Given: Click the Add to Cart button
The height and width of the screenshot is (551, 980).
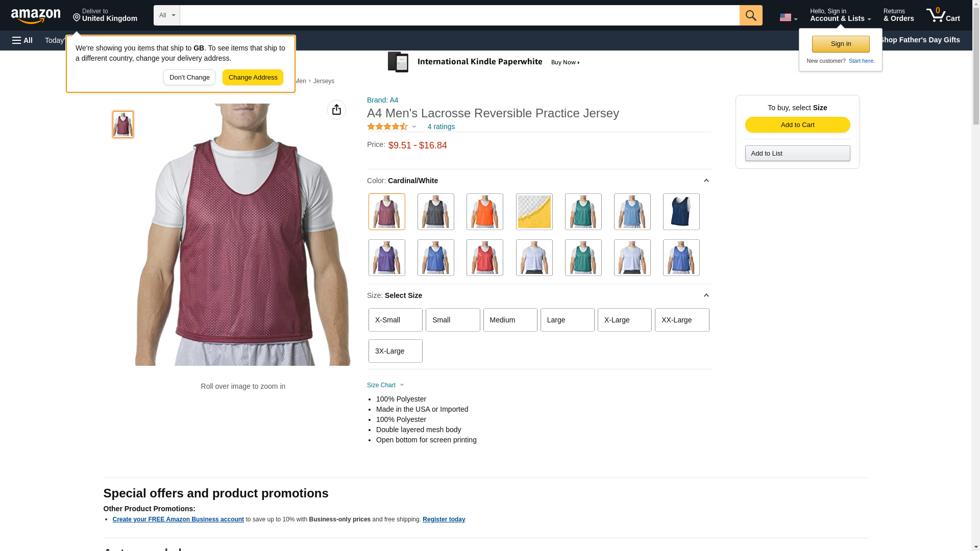Looking at the screenshot, I should 797,125.
